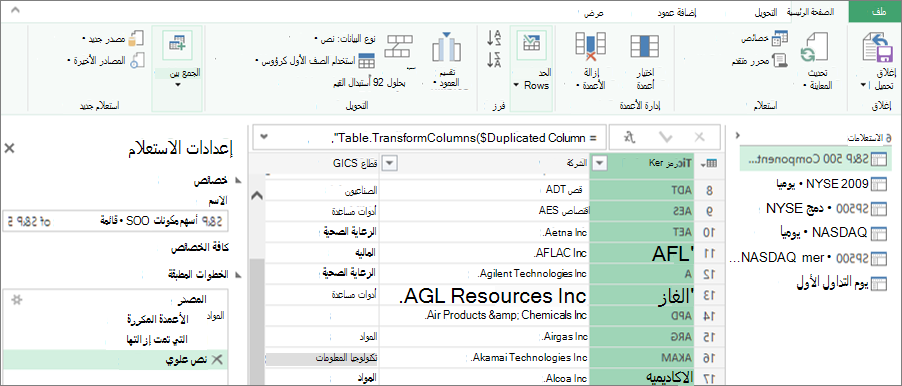Click the fx function icon in the formula bar
Screen dimensions: 902x386
[x=630, y=137]
